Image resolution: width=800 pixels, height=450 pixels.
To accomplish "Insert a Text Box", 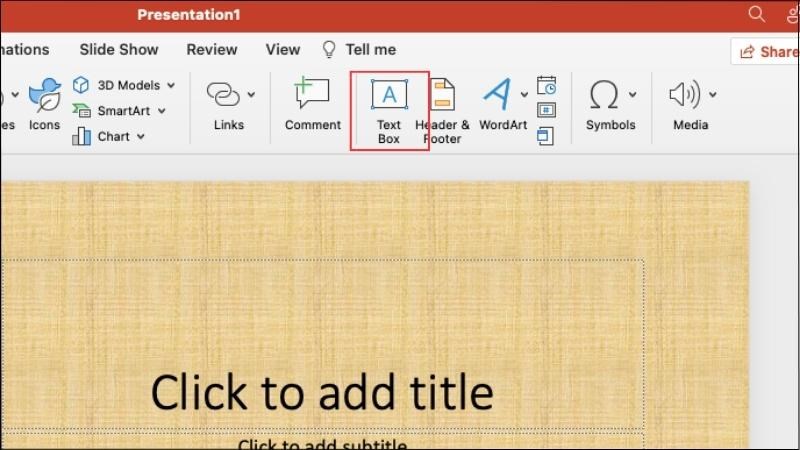I will [389, 111].
